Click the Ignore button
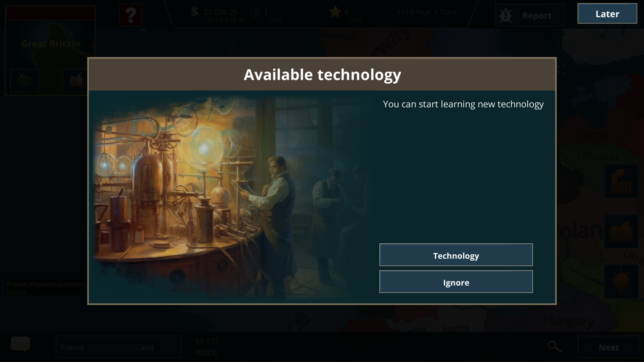This screenshot has height=362, width=644. pos(456,282)
